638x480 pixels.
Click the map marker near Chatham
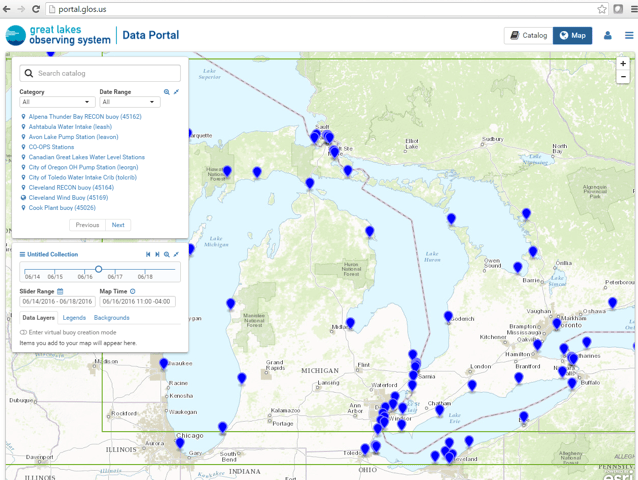439,410
